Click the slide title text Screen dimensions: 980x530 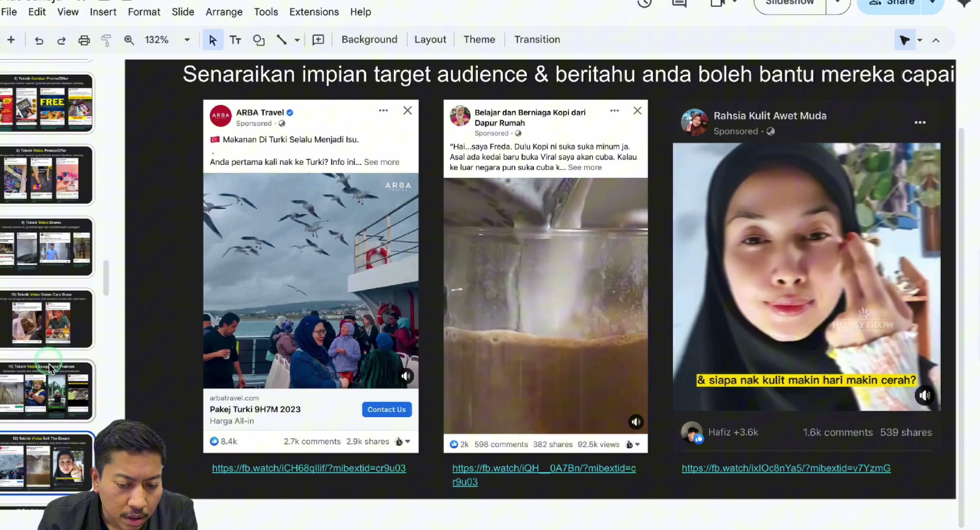[x=568, y=75]
